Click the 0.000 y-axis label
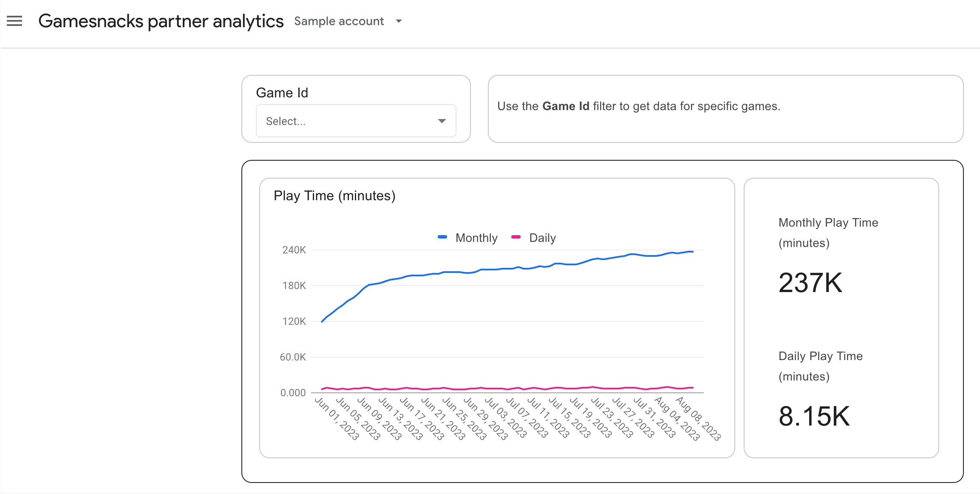Image resolution: width=980 pixels, height=494 pixels. pos(293,393)
